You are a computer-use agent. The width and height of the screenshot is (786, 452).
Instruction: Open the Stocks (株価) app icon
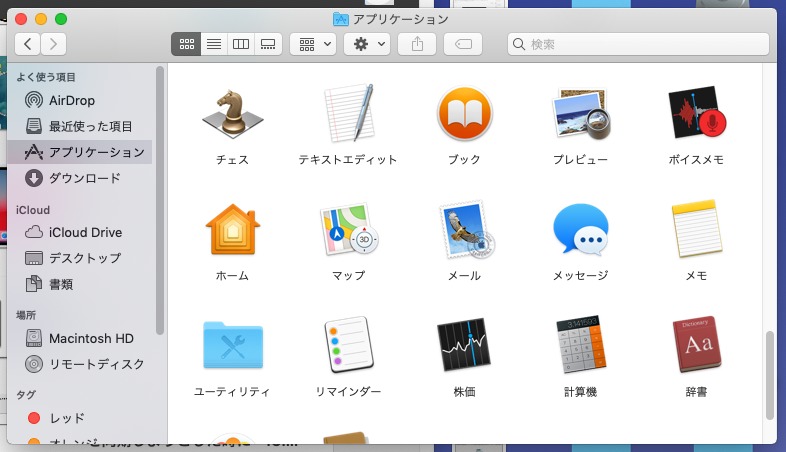464,345
